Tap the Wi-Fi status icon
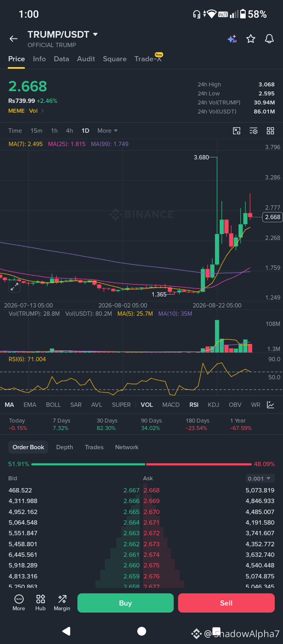The image size is (283, 644). [x=211, y=14]
